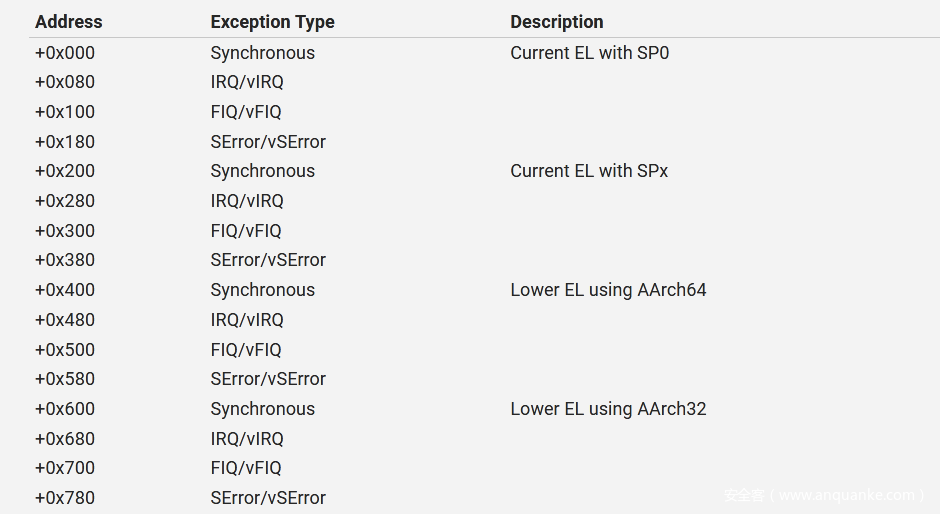Image resolution: width=940 pixels, height=514 pixels.
Task: Select "Lower EL using AArch32" description
Action: tap(608, 409)
